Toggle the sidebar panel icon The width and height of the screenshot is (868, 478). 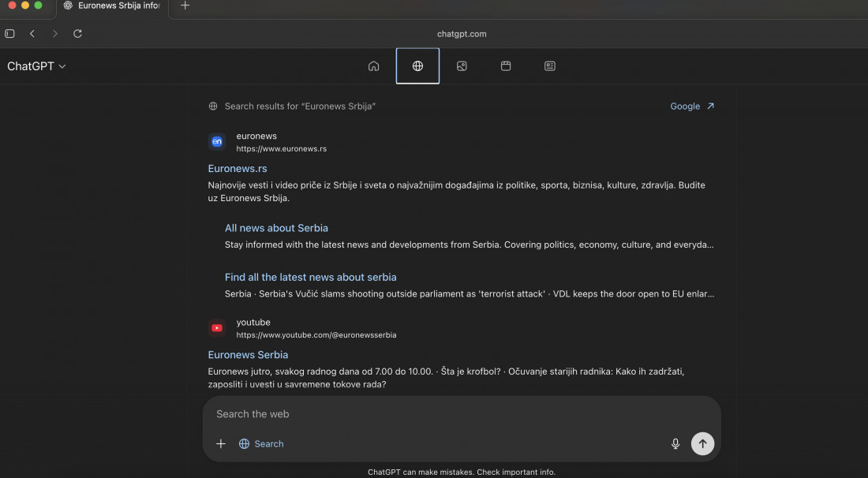(10, 34)
